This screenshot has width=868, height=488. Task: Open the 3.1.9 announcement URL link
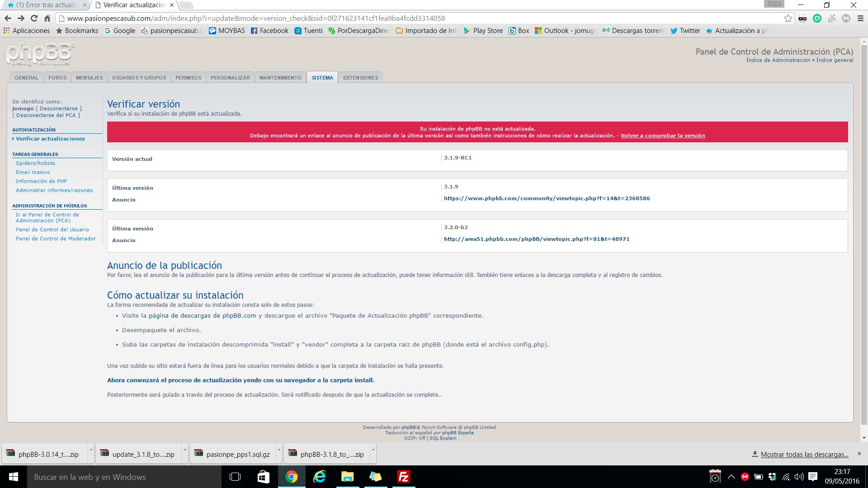click(x=547, y=198)
